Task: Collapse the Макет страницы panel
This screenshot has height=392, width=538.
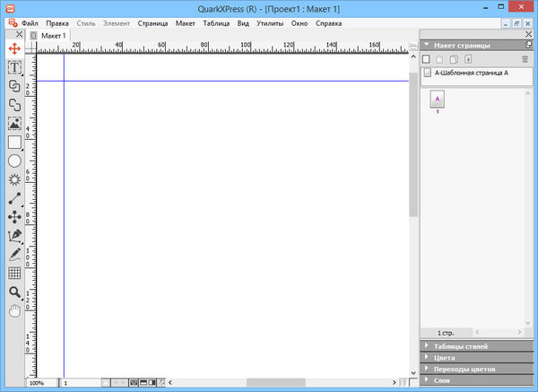Action: tap(427, 44)
